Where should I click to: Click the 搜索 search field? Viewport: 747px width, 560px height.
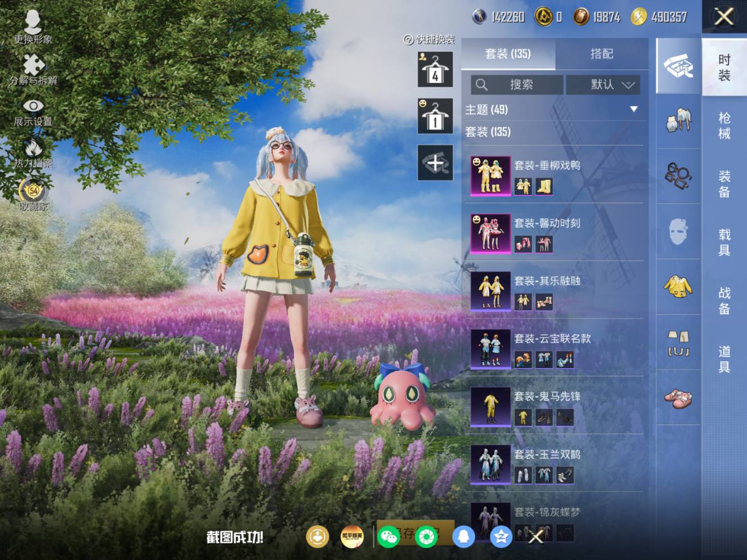[x=517, y=84]
